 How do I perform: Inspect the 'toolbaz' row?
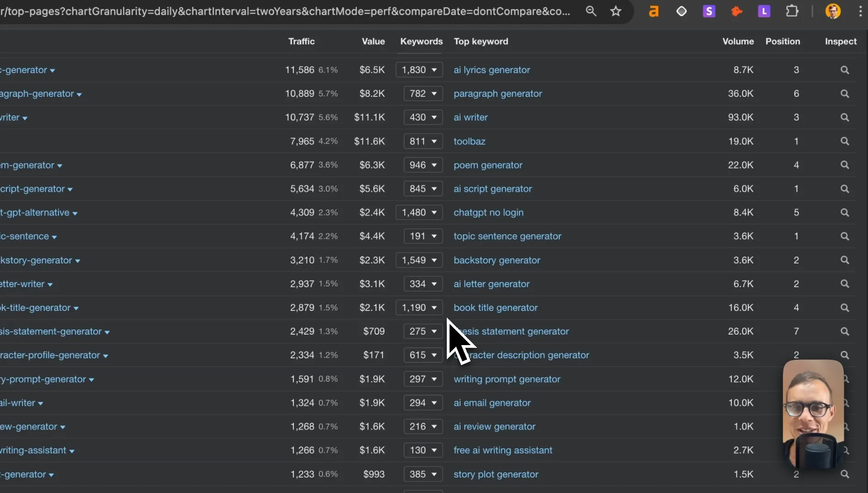point(845,142)
